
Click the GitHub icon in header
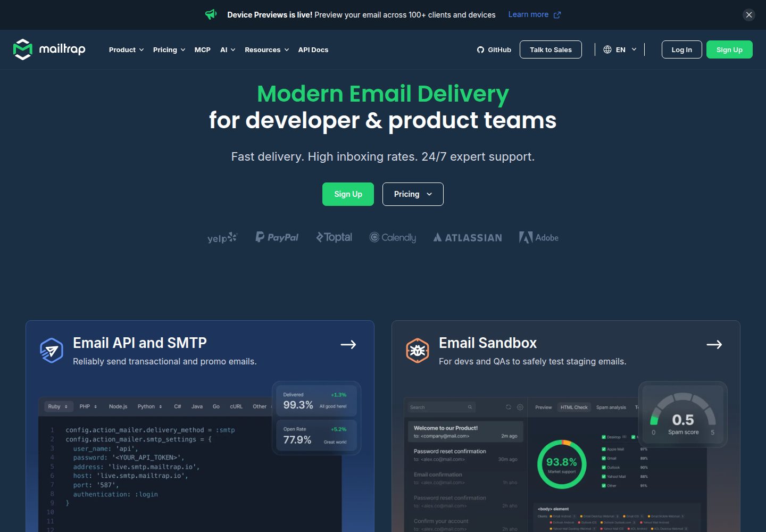[480, 49]
